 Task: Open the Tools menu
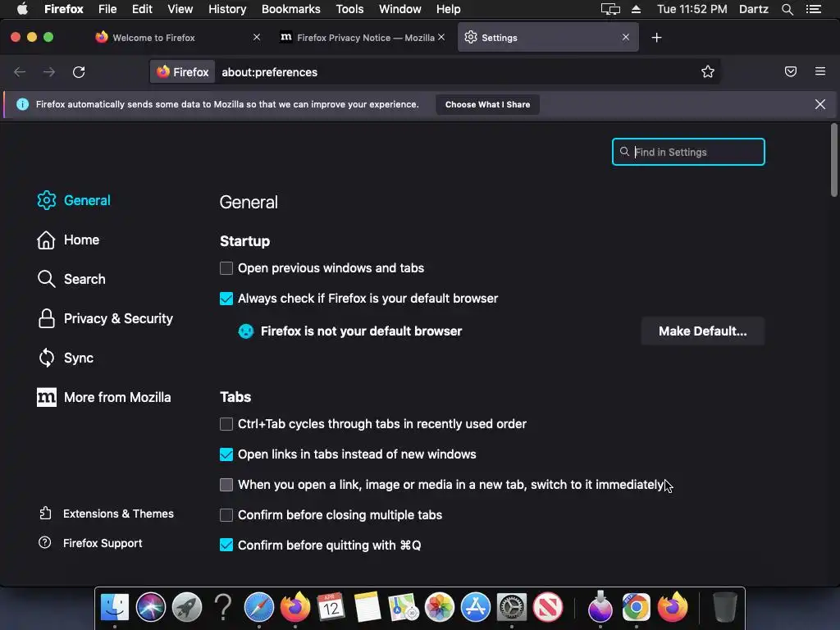click(349, 9)
